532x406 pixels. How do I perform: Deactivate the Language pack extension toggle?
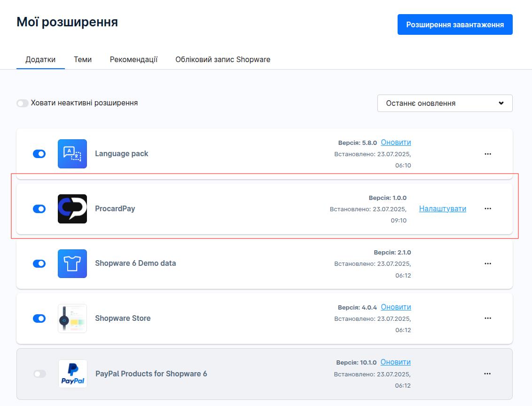pyautogui.click(x=39, y=154)
